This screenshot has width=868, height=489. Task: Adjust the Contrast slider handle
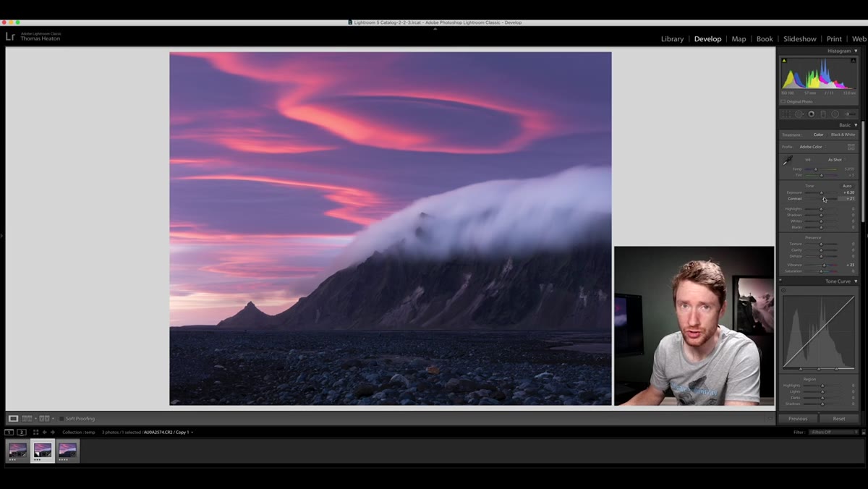824,199
